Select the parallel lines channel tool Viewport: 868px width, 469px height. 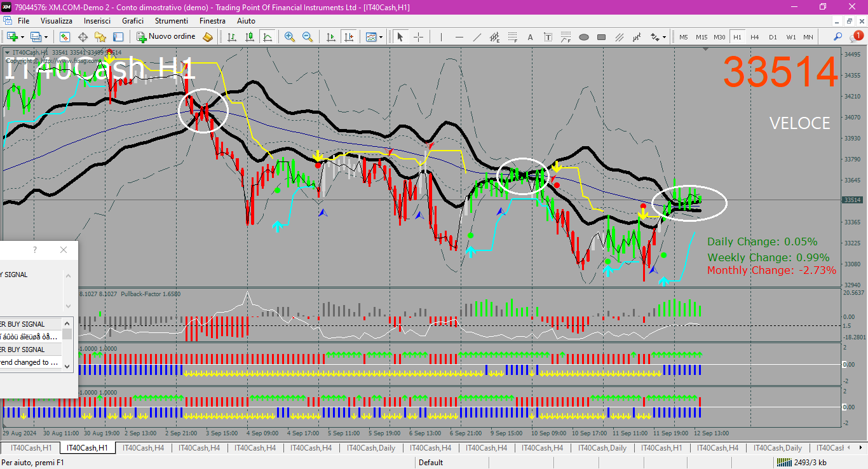[619, 37]
